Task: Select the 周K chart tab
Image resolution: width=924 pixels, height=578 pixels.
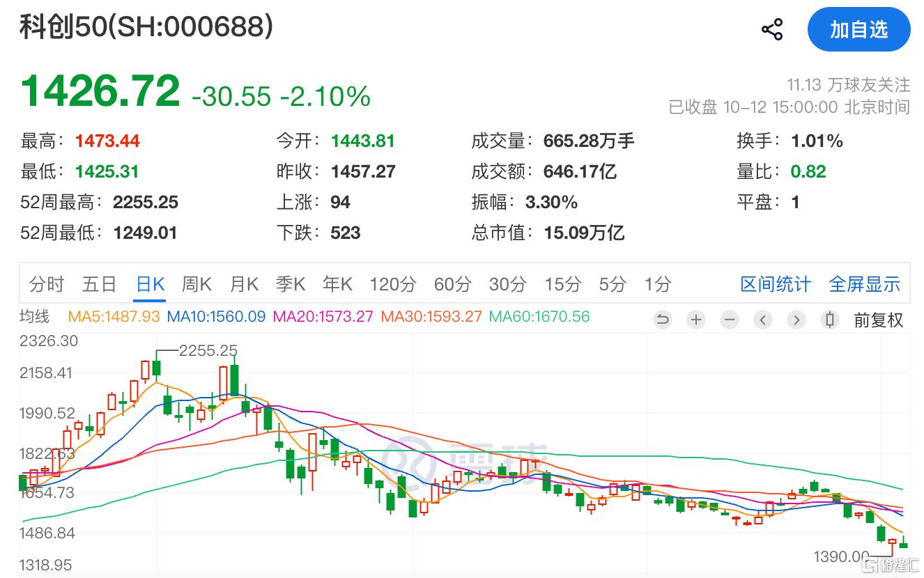Action: coord(197,284)
